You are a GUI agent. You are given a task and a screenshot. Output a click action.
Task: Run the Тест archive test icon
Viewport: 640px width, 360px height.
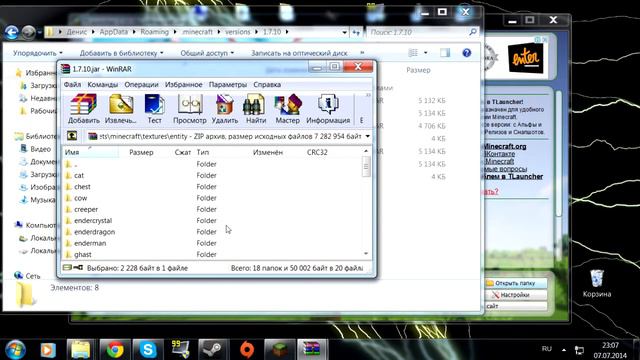[154, 109]
